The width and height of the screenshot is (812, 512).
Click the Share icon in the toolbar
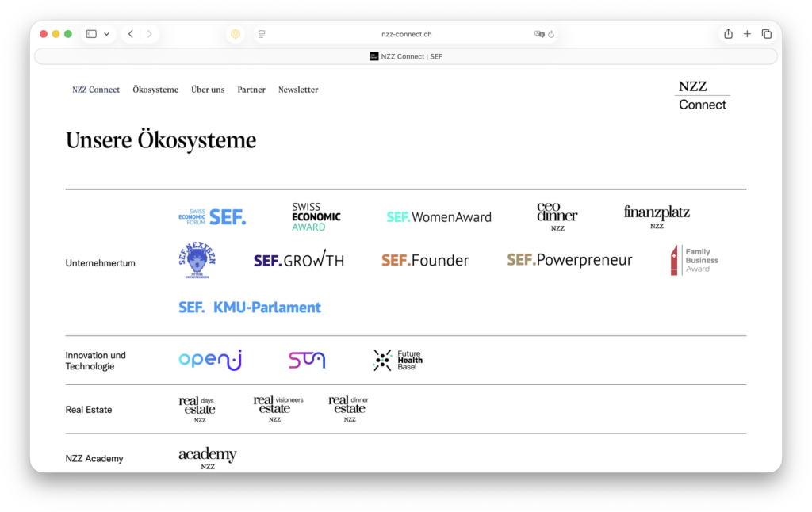tap(728, 34)
